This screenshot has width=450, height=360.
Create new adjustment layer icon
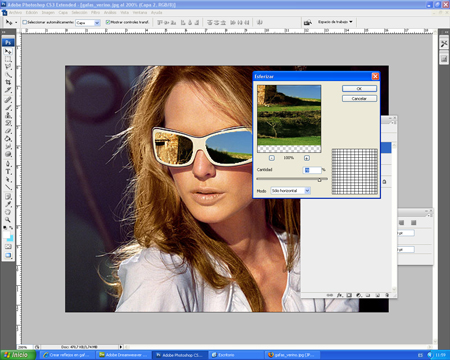359,295
